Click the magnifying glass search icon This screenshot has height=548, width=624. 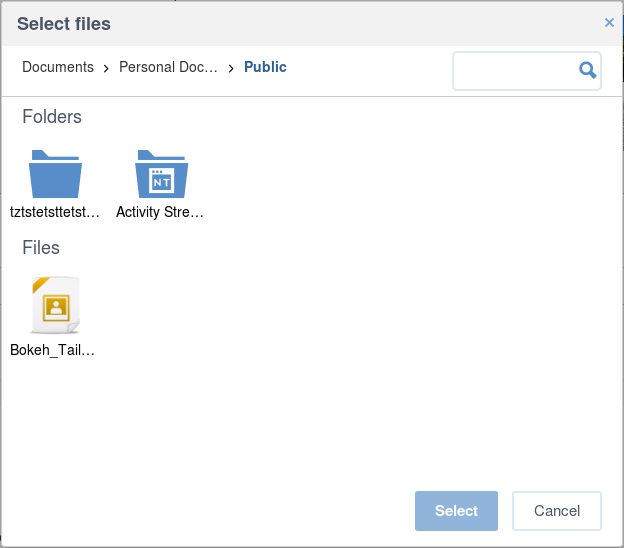pos(587,70)
